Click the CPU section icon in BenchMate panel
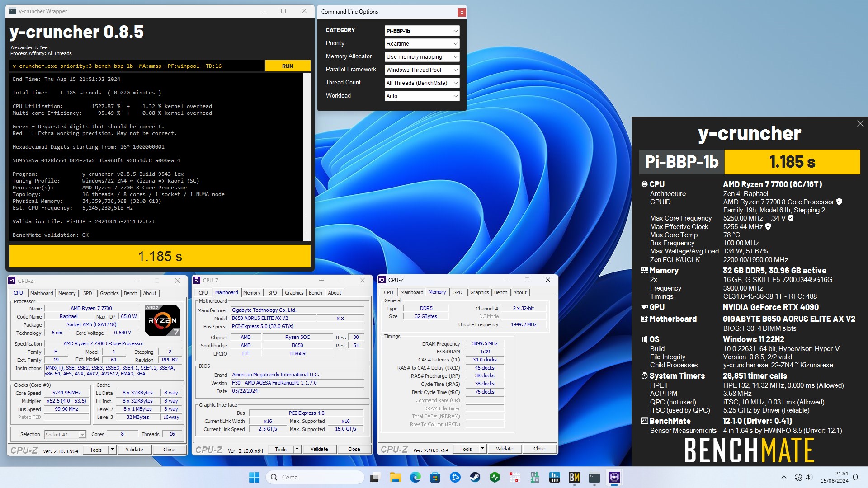Screen dimensions: 868x488 (644, 184)
